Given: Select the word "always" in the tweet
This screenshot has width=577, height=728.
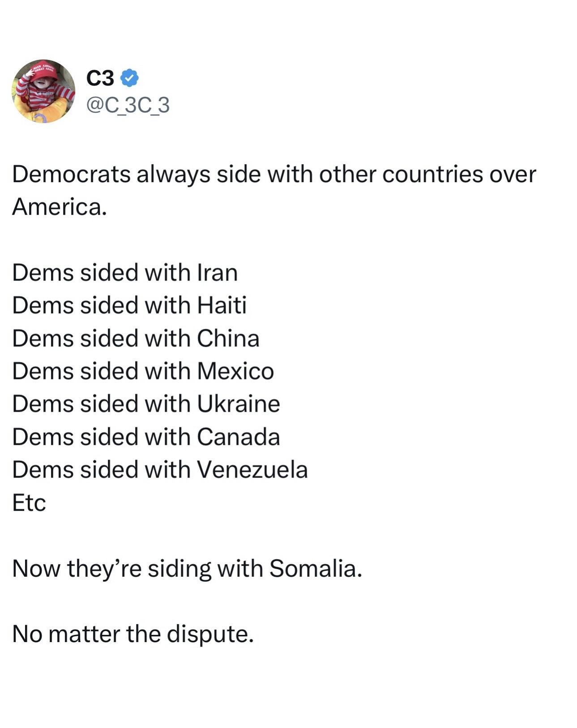Looking at the screenshot, I should coord(173,174).
